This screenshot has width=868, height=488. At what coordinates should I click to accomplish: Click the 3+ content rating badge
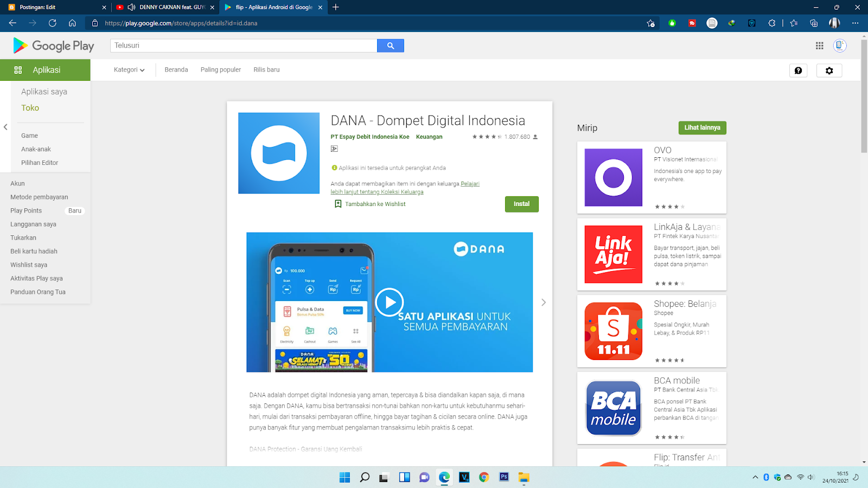click(x=334, y=149)
